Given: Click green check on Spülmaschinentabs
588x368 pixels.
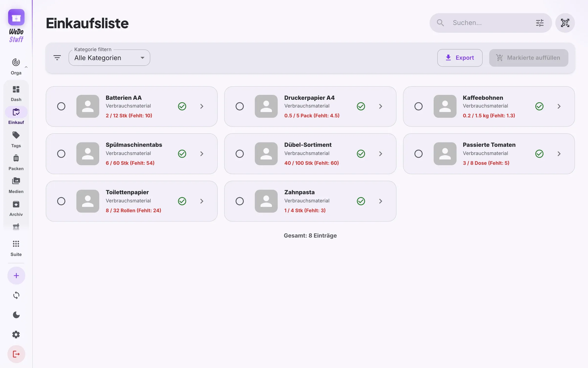Looking at the screenshot, I should [x=182, y=154].
